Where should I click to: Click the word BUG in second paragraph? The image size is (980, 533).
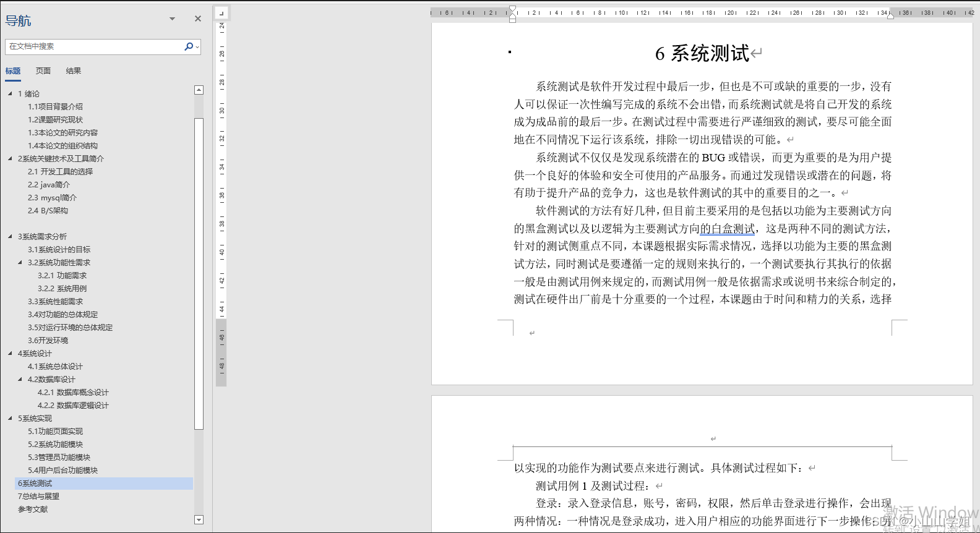(x=713, y=158)
